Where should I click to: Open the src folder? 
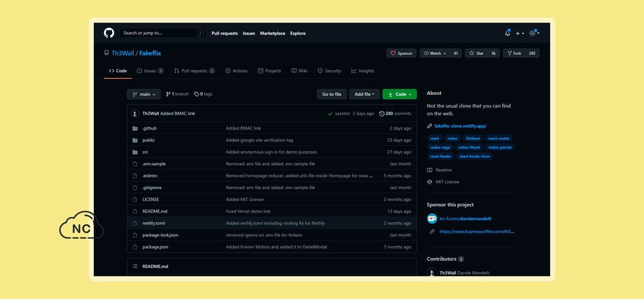pyautogui.click(x=145, y=152)
